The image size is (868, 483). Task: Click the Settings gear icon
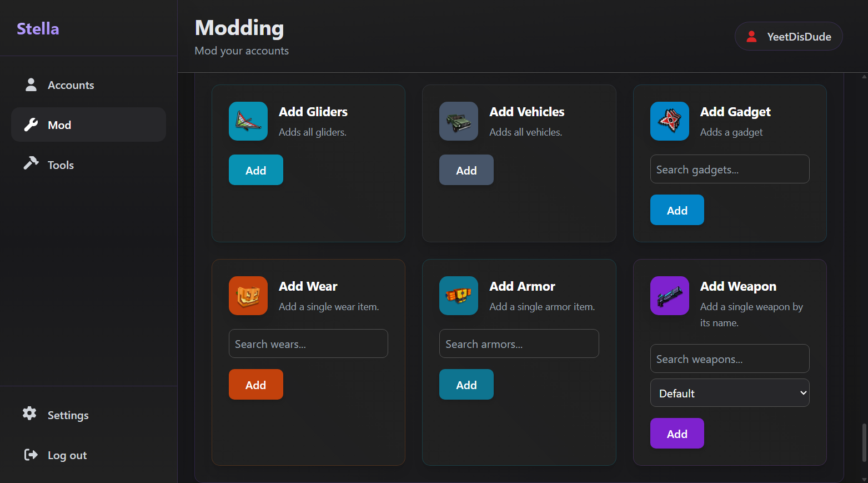coord(30,414)
